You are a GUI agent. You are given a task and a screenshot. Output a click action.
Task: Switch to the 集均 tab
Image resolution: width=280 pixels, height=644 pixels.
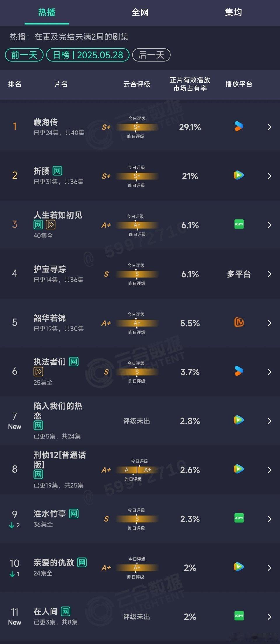(x=233, y=13)
